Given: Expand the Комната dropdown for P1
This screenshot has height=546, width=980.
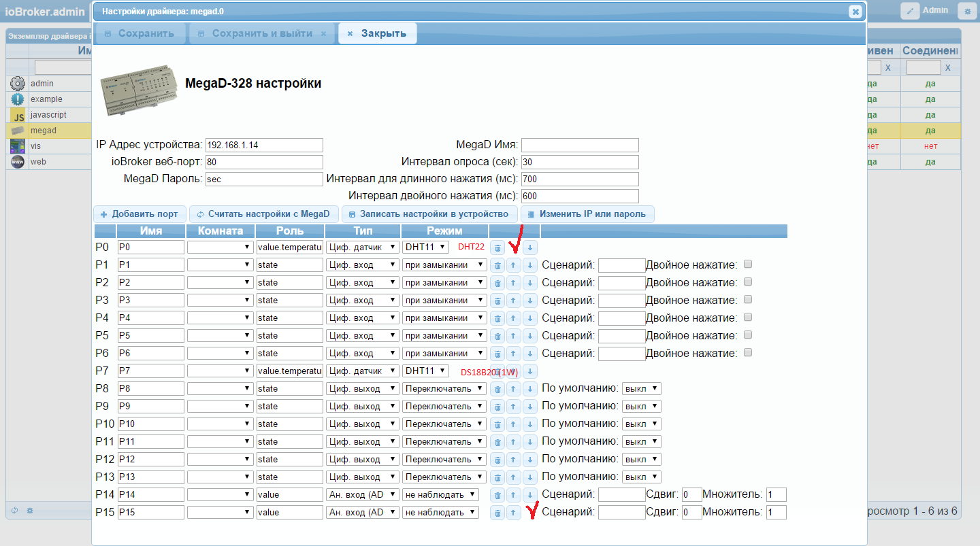Looking at the screenshot, I should pos(220,265).
